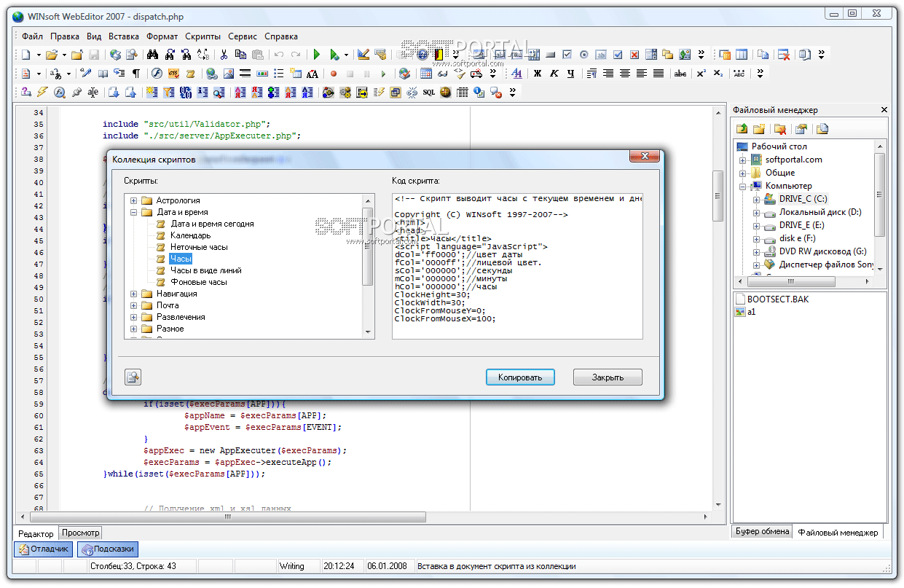Screen dimensions: 904x588
Task: Click the subscript x₂ icon
Action: (x=718, y=74)
